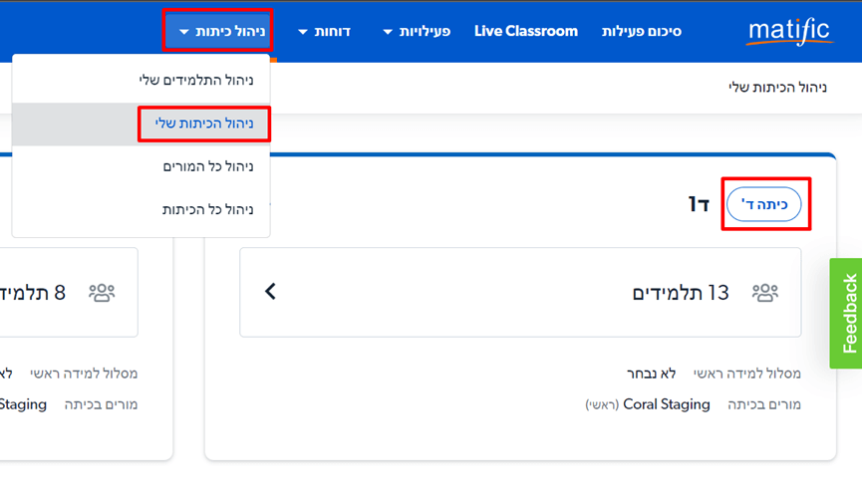
Task: Select ניהול התלמידים שלי from the menu
Action: (195, 80)
